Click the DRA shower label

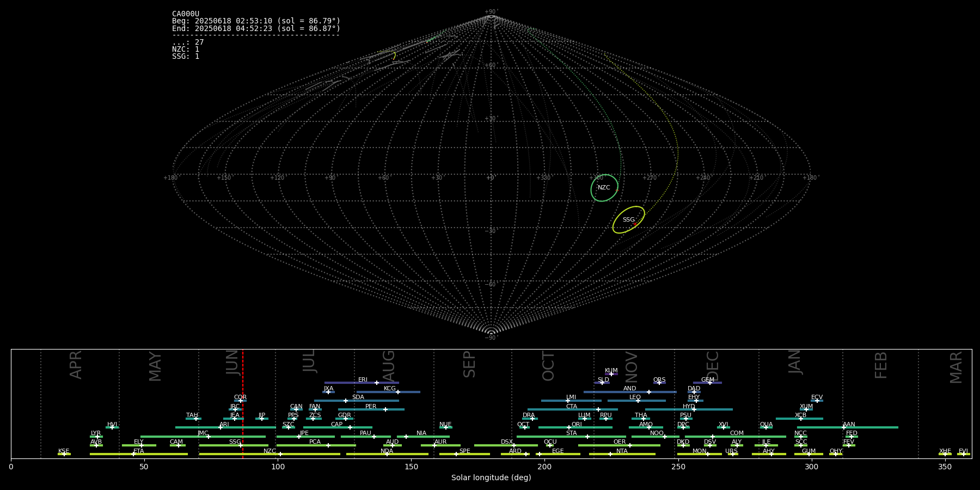pyautogui.click(x=529, y=415)
